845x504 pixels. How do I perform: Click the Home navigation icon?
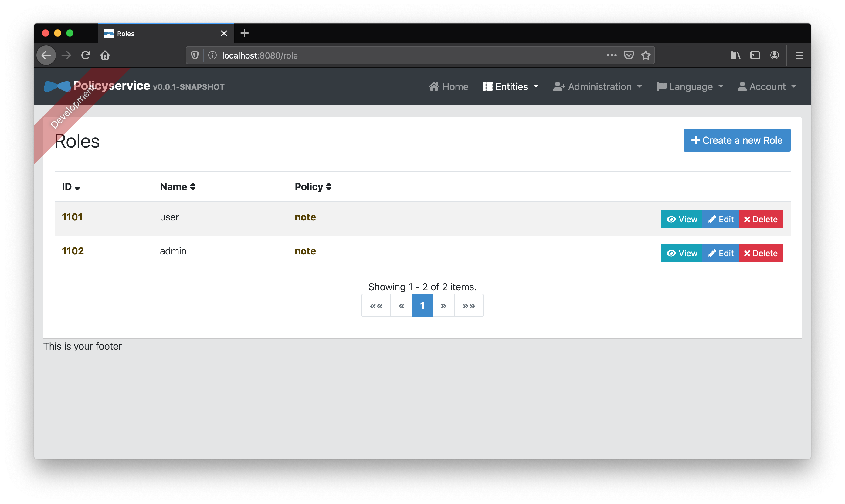click(434, 86)
